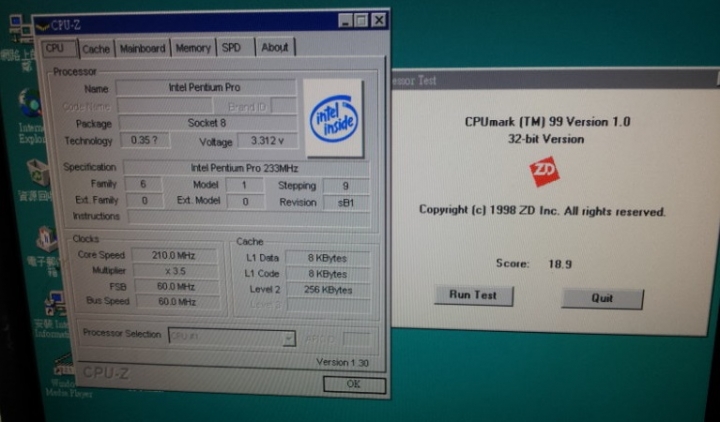Open the Mainboard tab
720x422 pixels.
(142, 48)
